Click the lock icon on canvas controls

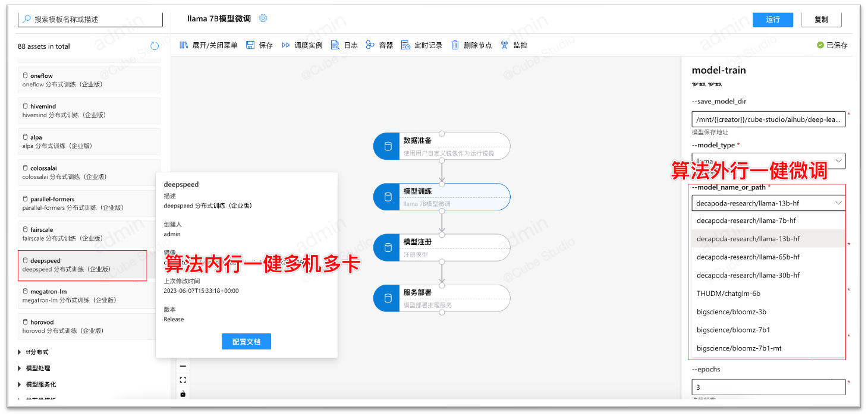click(183, 393)
